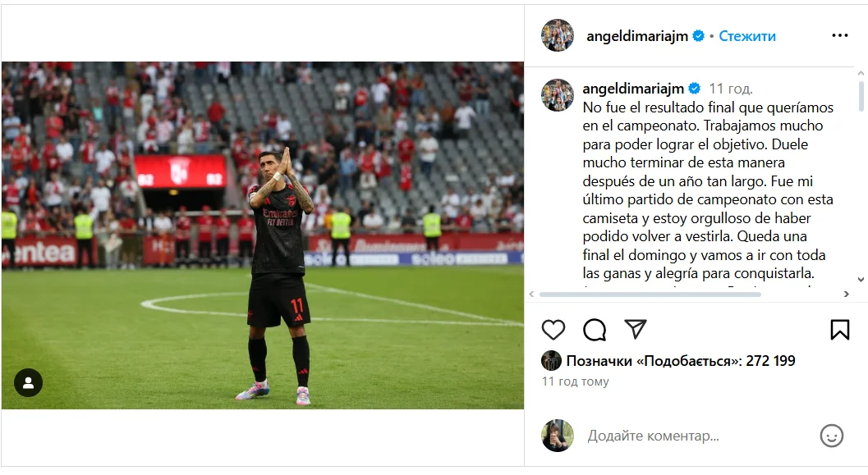
Task: Click the horizontal scrollbar right arrow
Action: coord(846,295)
